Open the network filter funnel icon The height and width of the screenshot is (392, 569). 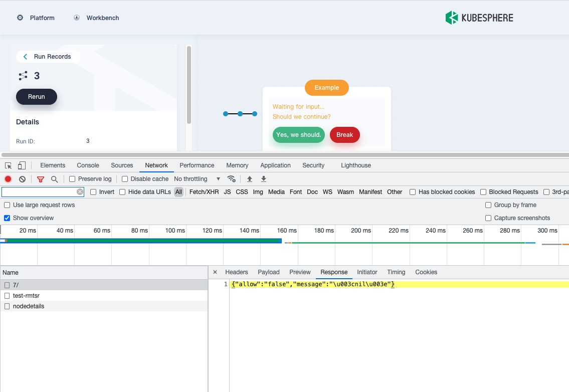click(40, 178)
